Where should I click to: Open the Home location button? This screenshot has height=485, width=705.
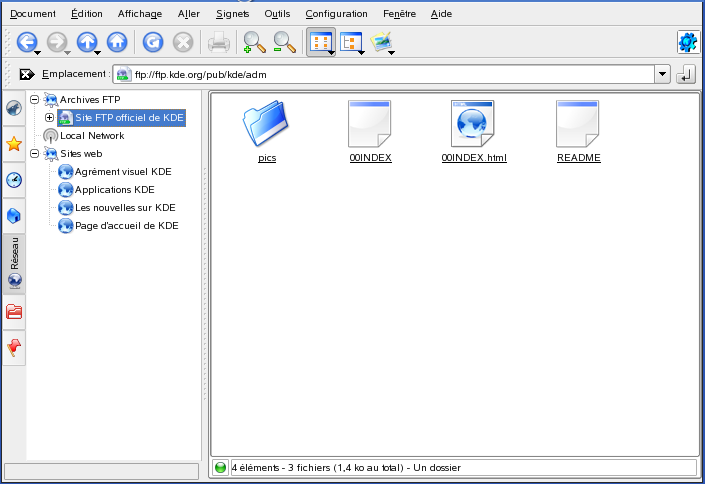[x=117, y=42]
